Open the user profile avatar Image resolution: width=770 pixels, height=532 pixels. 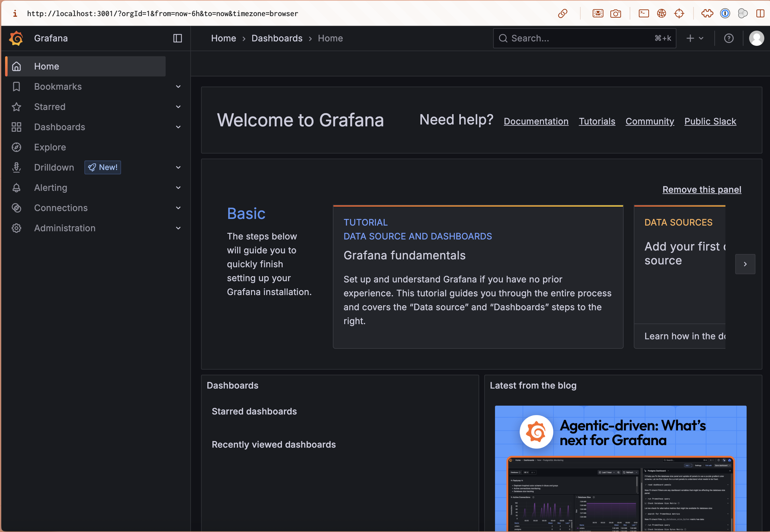[x=756, y=38]
